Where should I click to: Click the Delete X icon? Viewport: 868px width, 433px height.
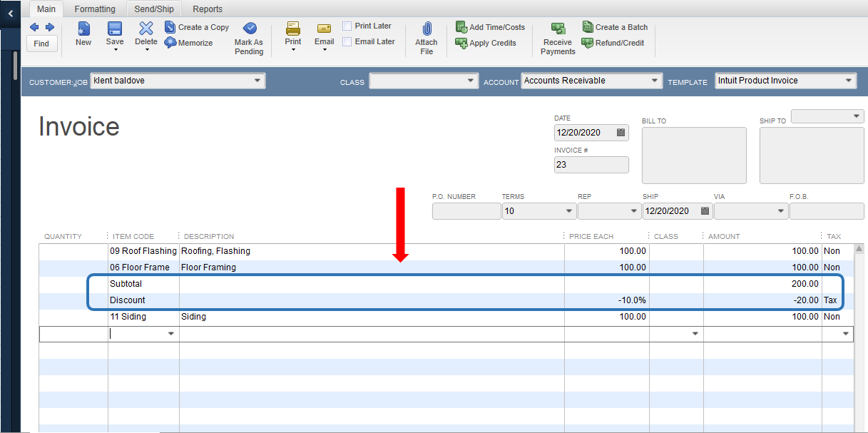coord(146,29)
